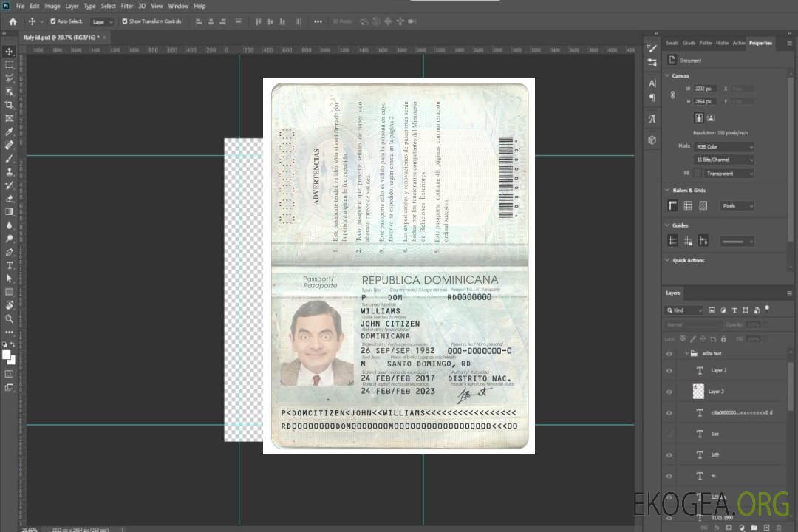Toggle rulers icon in Rulers & Grids

pyautogui.click(x=672, y=205)
